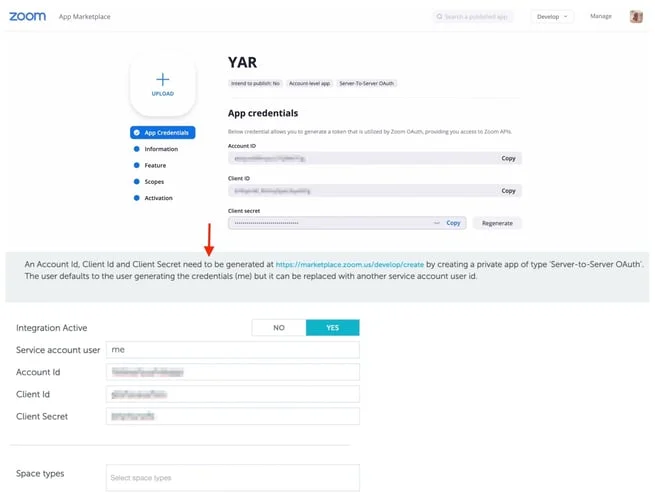Viewport: 655px width, 498px height.
Task: Click the Zoom logo in header
Action: [27, 16]
